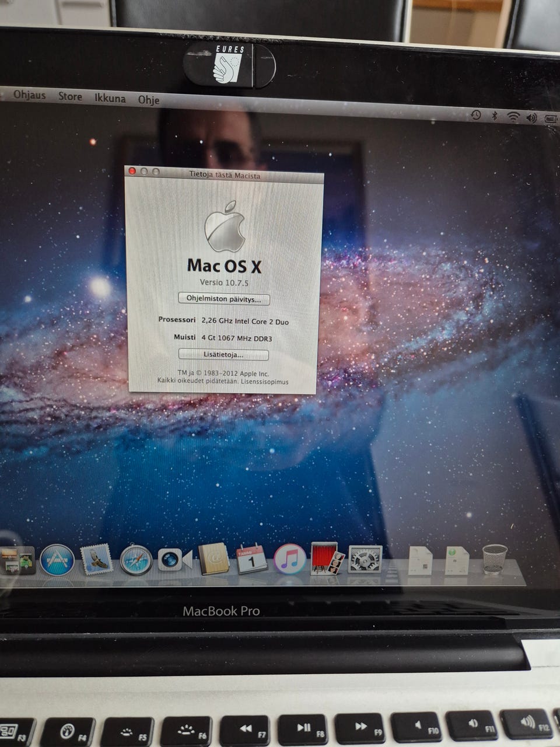Screen dimensions: 560x747
Task: Open the Bluetooth status menu
Action: 495,116
